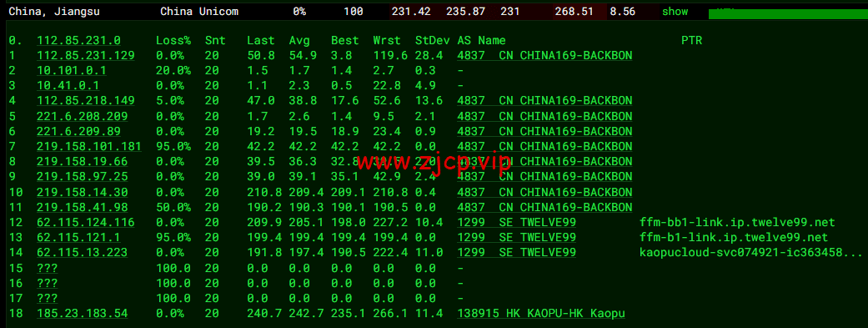Click the China Unicom ISP label

click(199, 11)
